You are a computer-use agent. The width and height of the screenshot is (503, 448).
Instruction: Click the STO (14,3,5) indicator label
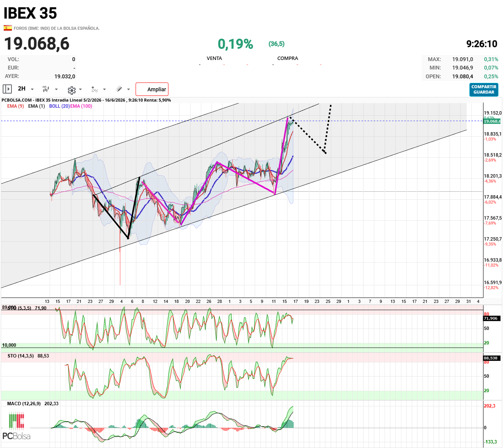[x=21, y=356]
